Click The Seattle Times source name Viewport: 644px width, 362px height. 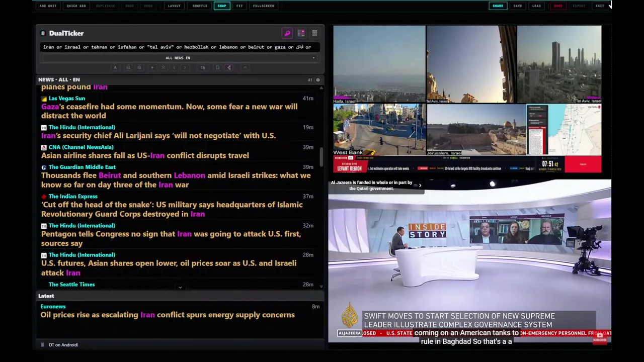(71, 285)
